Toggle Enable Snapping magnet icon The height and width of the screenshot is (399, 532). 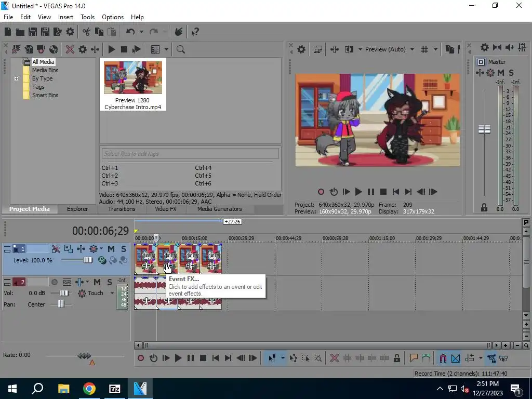click(443, 358)
